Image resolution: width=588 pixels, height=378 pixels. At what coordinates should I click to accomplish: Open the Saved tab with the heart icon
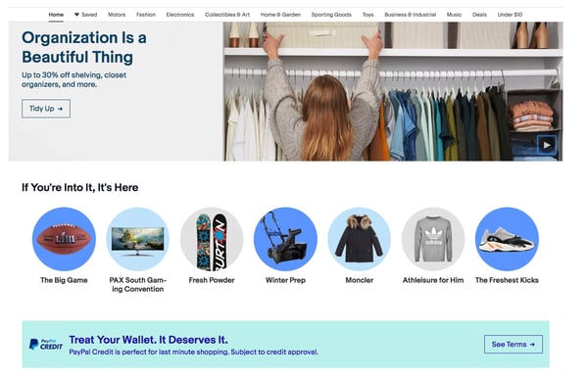click(85, 15)
